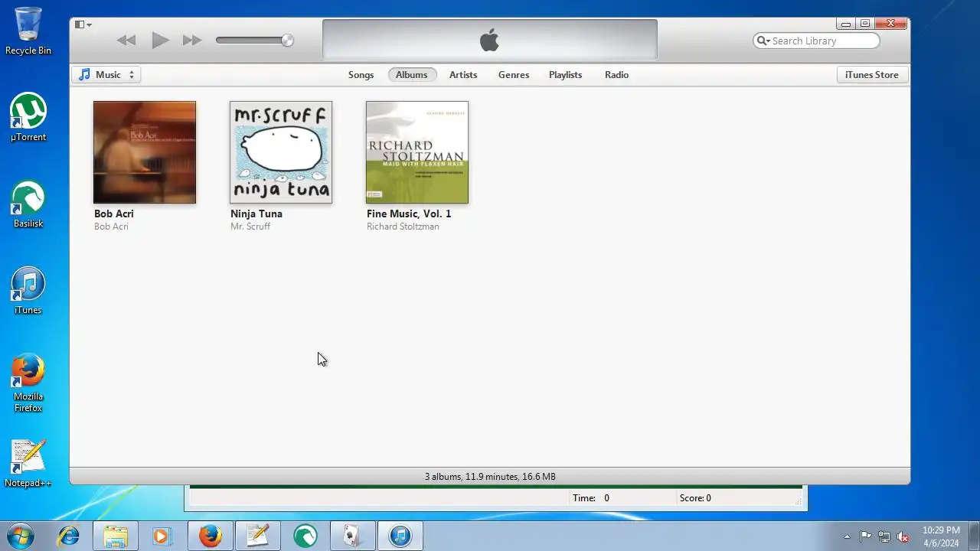The height and width of the screenshot is (551, 980).
Task: Click the Mr. Scruff artist name
Action: 250,227
